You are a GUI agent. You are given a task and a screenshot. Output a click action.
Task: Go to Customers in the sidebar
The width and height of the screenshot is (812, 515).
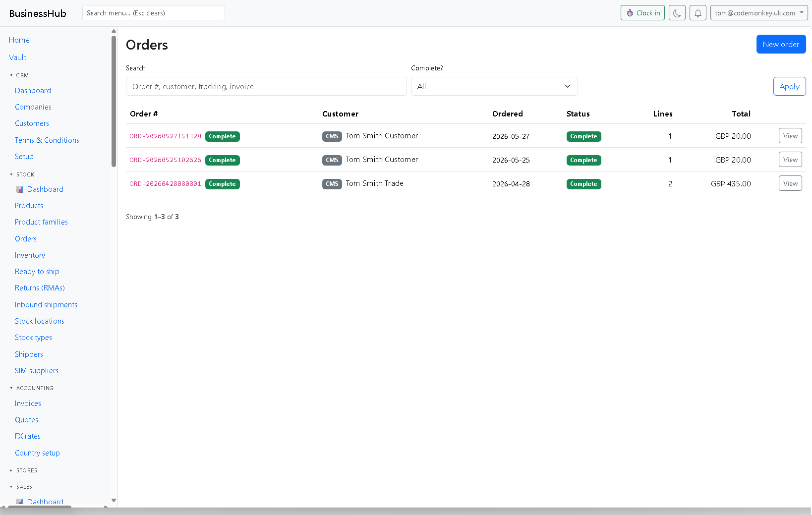(x=32, y=123)
